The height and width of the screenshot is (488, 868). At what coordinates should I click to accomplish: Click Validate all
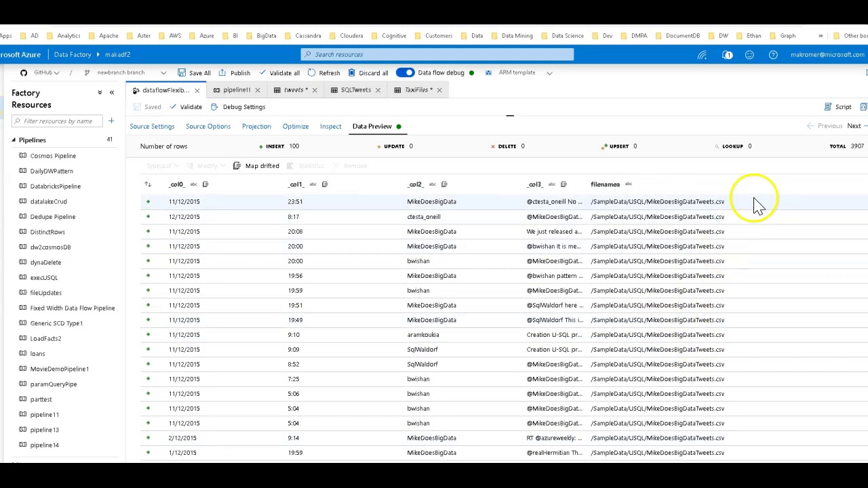click(x=279, y=73)
